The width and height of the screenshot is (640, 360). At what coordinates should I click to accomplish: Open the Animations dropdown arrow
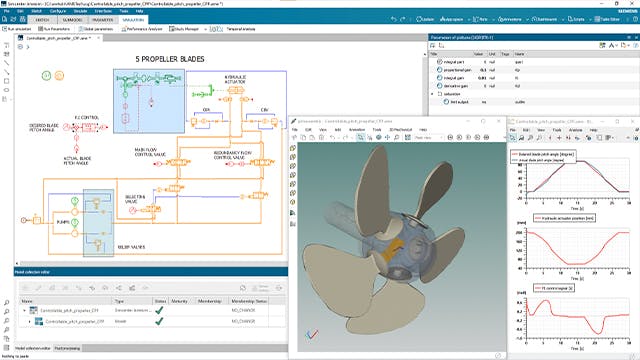coord(527,19)
